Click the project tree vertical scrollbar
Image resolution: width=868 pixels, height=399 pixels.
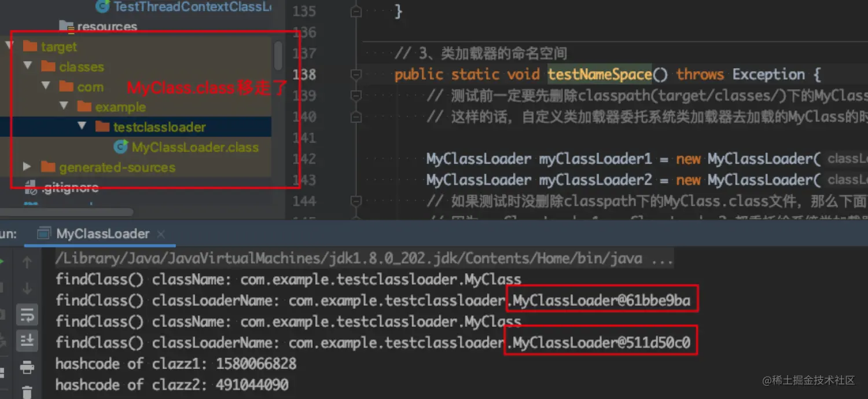[278, 55]
